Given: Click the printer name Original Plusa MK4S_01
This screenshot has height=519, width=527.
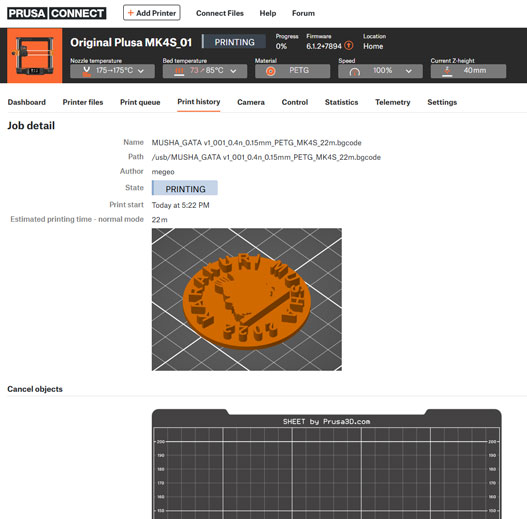Looking at the screenshot, I should [x=131, y=42].
